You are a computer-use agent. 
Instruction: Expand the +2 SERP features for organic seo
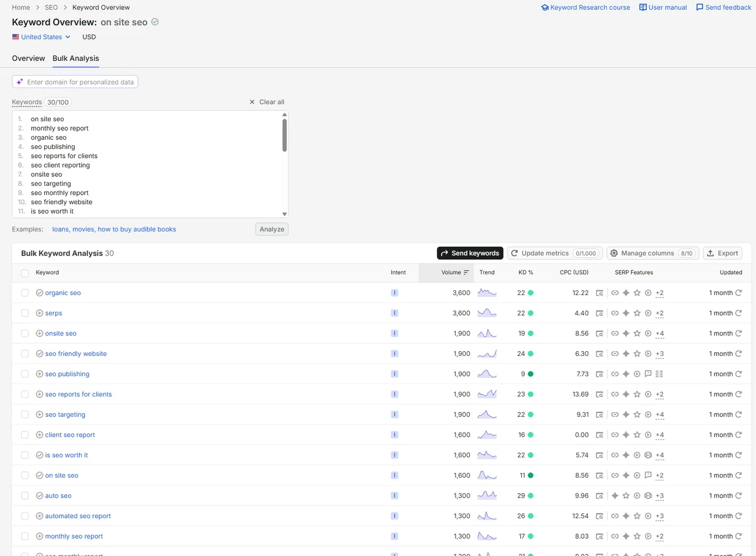pos(659,293)
